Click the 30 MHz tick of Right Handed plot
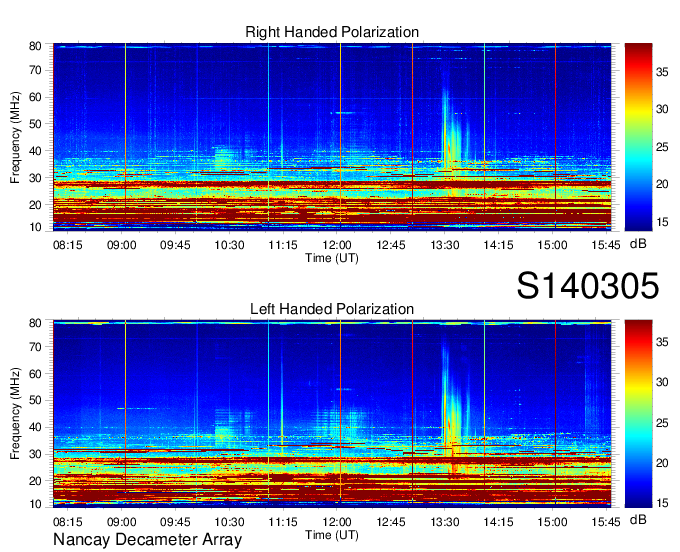This screenshot has width=680, height=552. click(36, 178)
